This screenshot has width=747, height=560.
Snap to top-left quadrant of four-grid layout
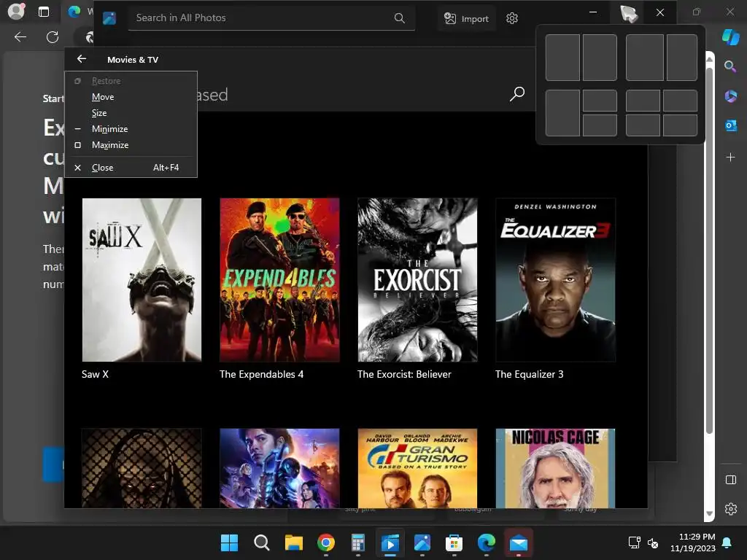point(643,101)
